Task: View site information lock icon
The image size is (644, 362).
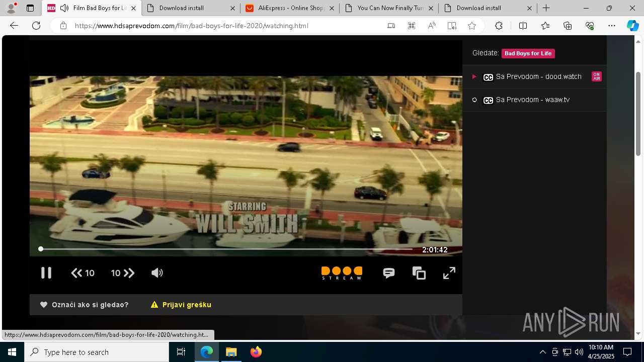Action: point(63,26)
